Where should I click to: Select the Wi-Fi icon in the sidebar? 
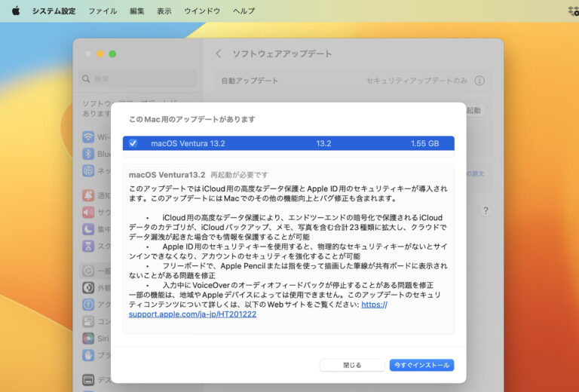(x=88, y=137)
